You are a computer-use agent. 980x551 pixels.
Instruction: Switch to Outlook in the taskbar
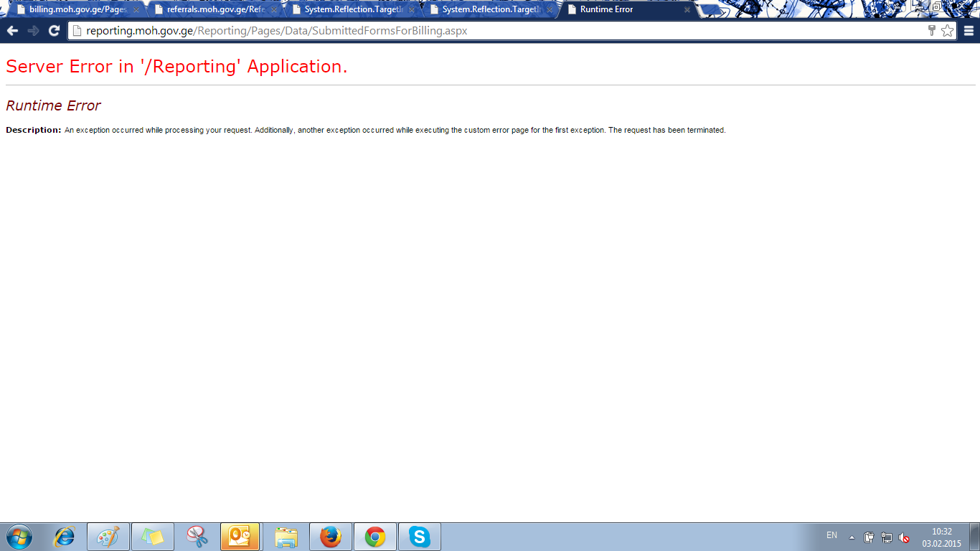pyautogui.click(x=240, y=537)
